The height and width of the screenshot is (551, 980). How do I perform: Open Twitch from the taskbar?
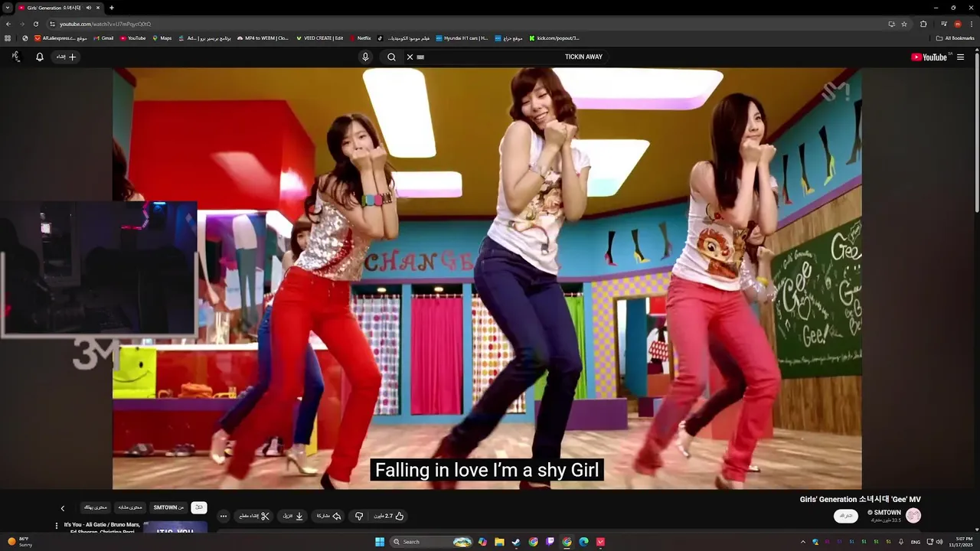pyautogui.click(x=550, y=542)
